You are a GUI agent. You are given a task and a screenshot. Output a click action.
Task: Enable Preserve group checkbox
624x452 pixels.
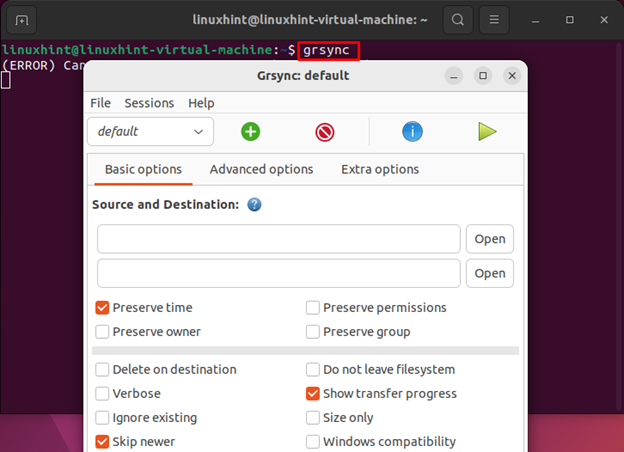point(313,332)
